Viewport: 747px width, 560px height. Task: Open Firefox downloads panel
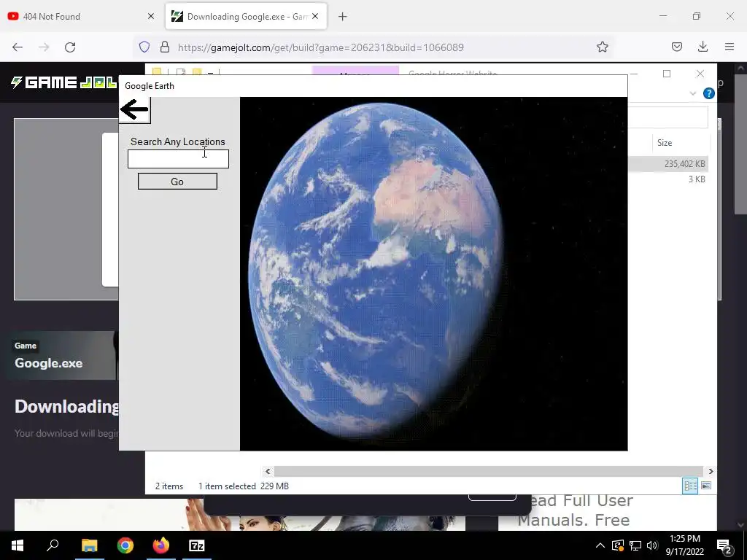pos(703,47)
